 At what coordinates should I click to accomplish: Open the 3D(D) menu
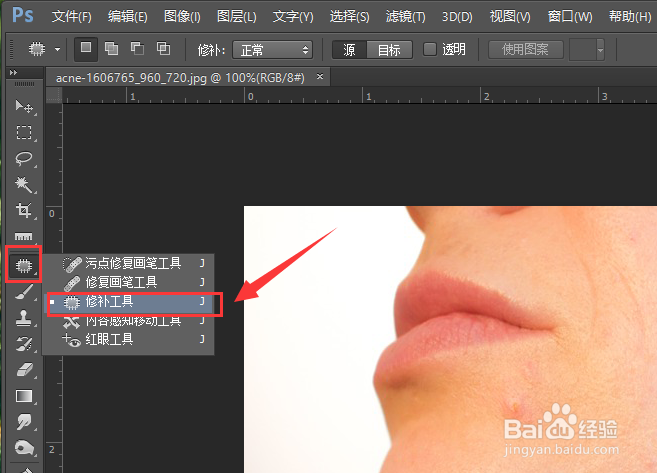pos(457,16)
